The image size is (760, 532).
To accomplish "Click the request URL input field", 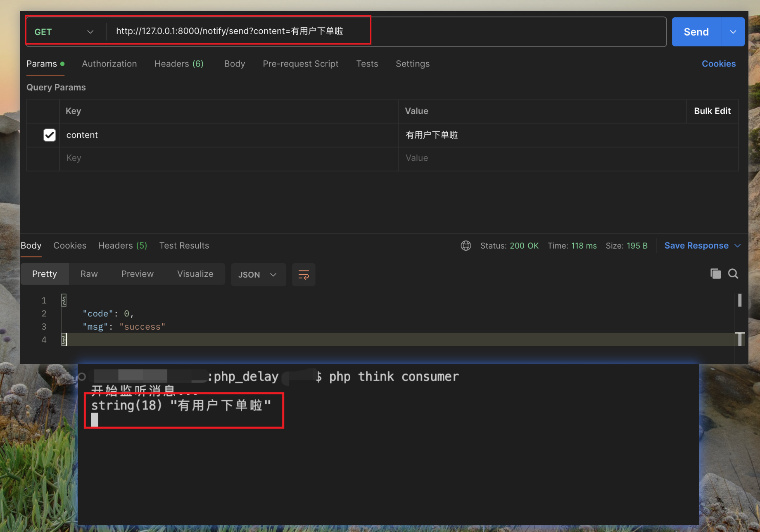I will pyautogui.click(x=386, y=31).
